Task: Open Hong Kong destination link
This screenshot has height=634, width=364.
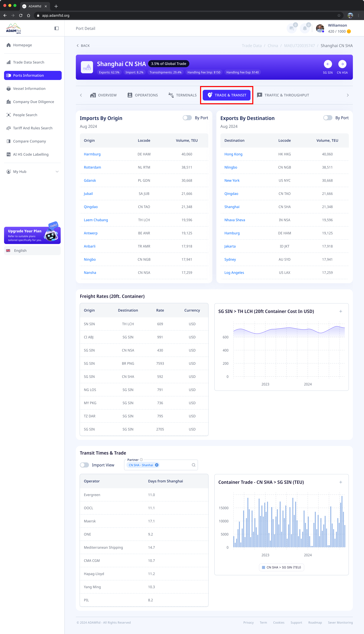Action: point(233,154)
